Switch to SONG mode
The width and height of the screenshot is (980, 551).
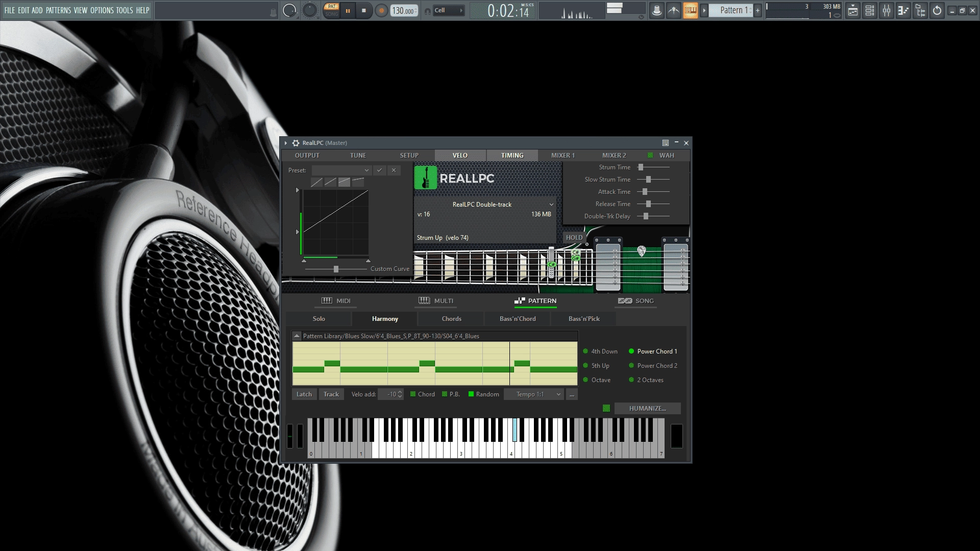pyautogui.click(x=635, y=301)
